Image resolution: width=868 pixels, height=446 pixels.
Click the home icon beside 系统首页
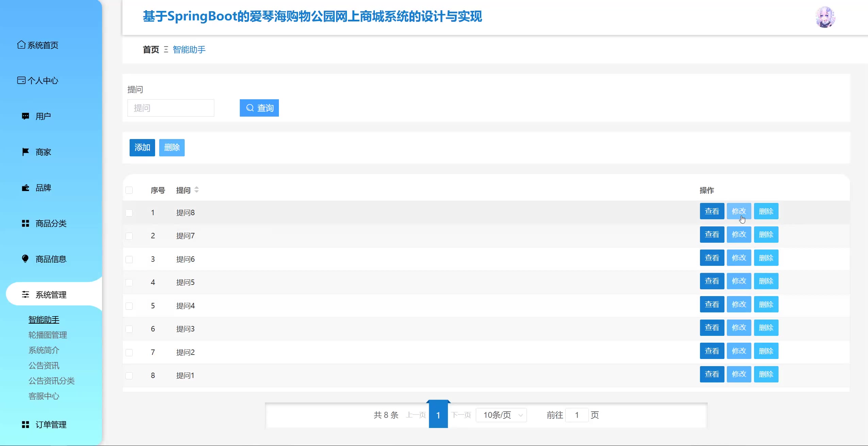[x=21, y=45]
